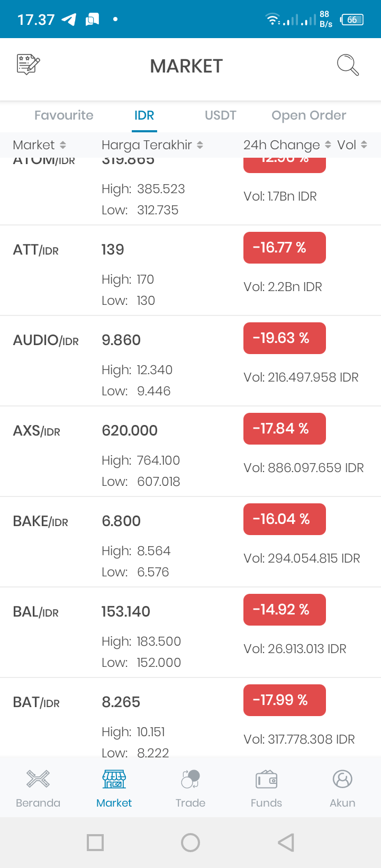Sort by 24h Change arrows
The image size is (381, 868).
328,145
